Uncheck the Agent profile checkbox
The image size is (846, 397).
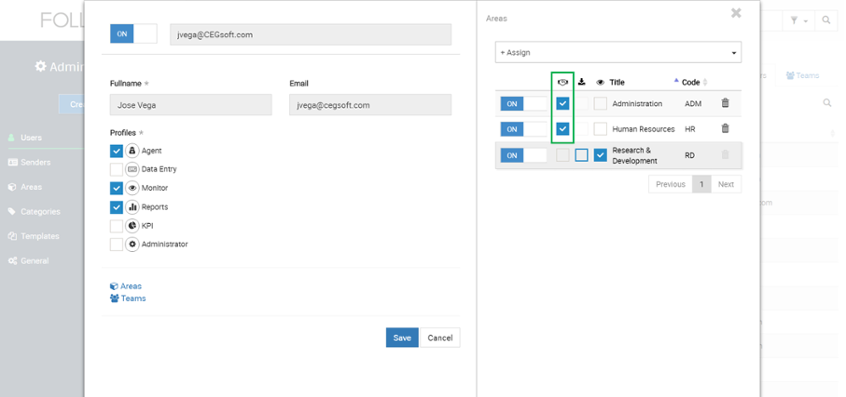tap(116, 151)
